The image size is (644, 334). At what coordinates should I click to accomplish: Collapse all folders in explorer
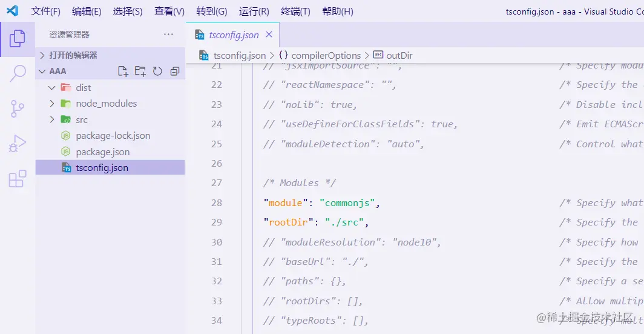(x=175, y=72)
